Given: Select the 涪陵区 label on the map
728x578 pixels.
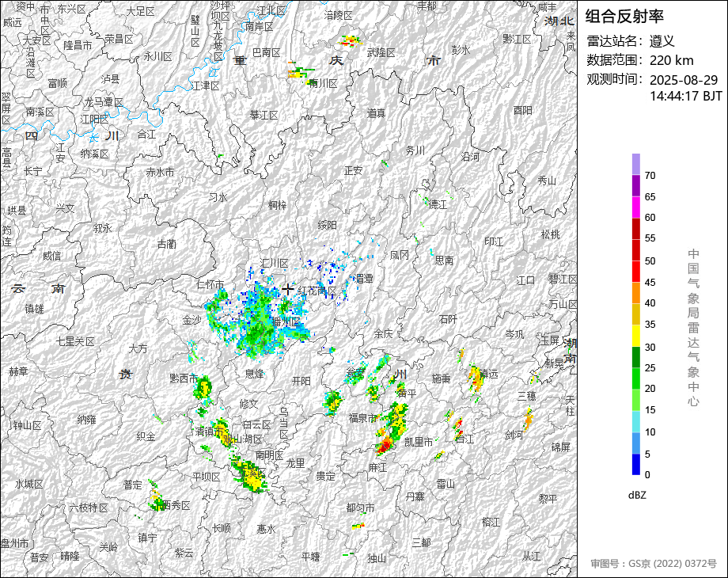Looking at the screenshot, I should click(339, 15).
